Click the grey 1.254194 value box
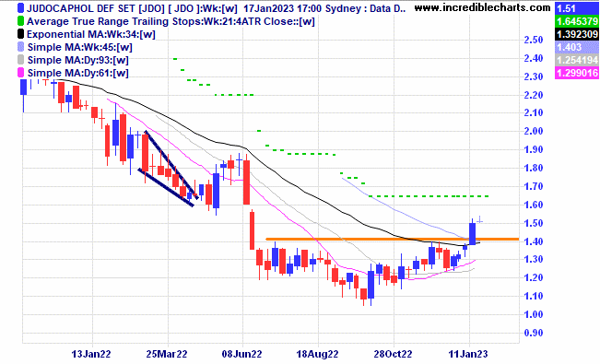 pyautogui.click(x=576, y=60)
